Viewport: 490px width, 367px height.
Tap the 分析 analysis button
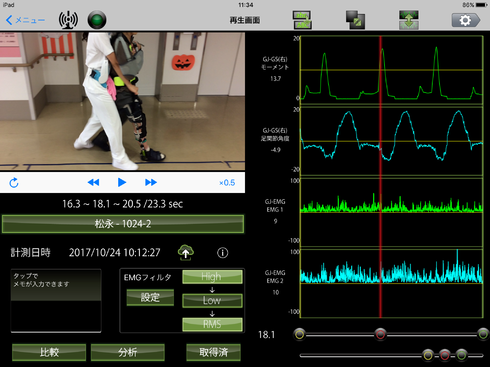click(128, 352)
